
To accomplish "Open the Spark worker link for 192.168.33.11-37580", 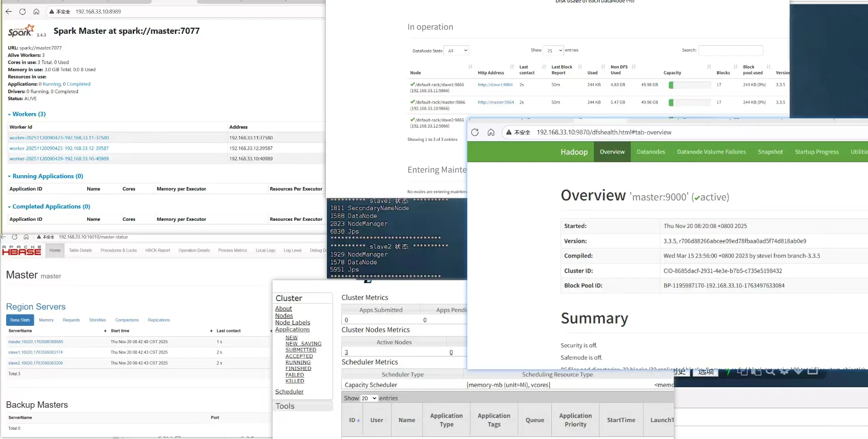I will (x=59, y=138).
